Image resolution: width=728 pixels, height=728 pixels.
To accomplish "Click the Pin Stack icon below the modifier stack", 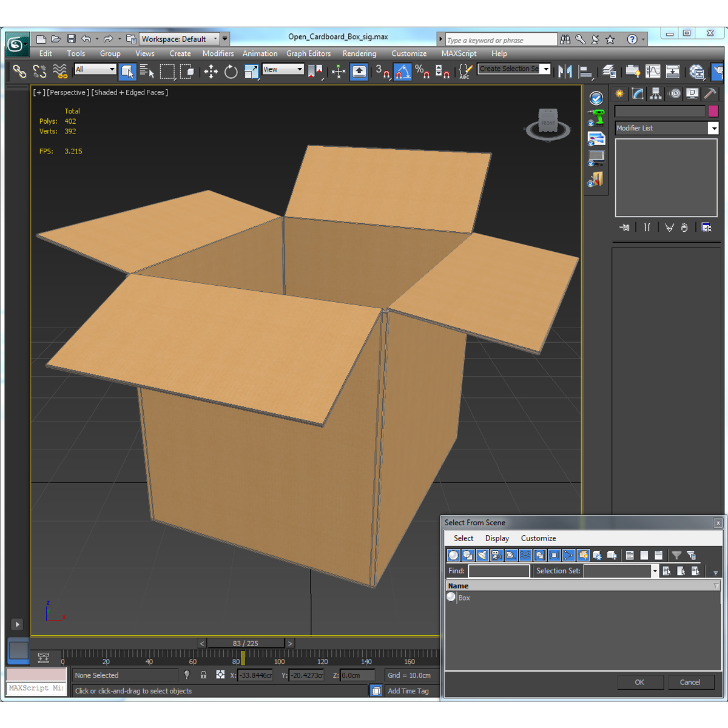I will point(624,227).
